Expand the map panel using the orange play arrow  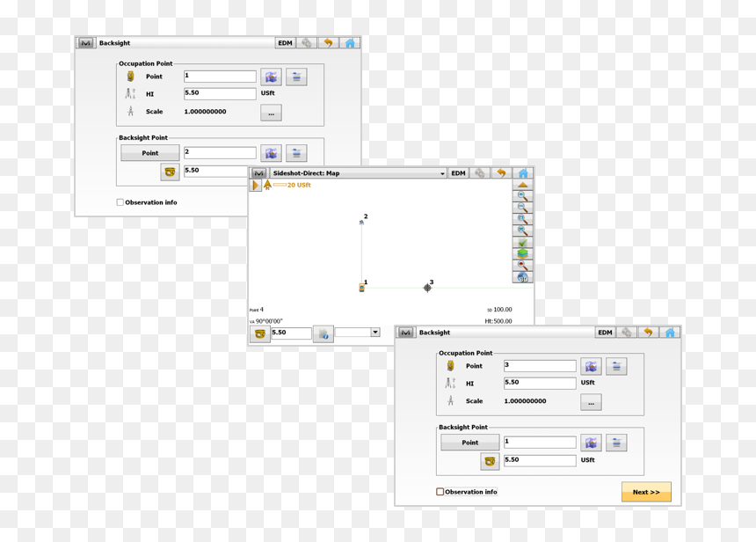click(255, 185)
